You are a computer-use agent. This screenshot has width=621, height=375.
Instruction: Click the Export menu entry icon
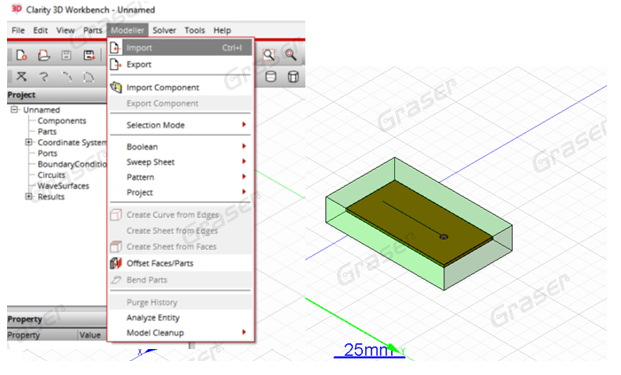tap(115, 64)
